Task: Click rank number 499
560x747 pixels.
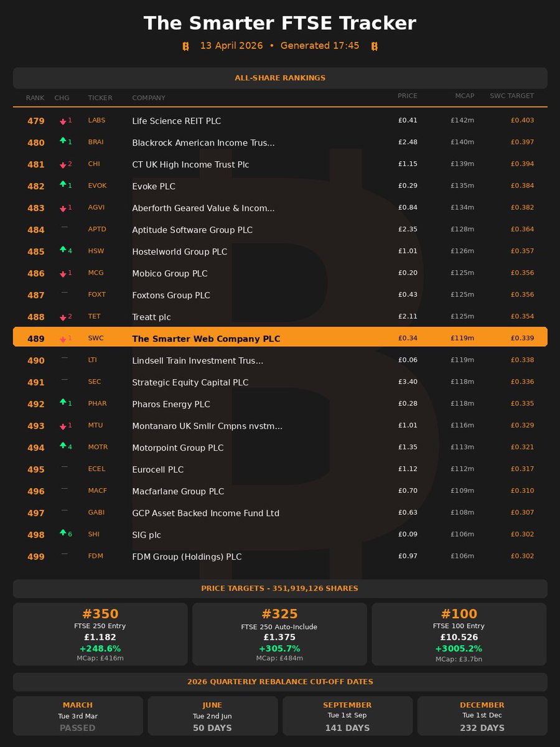Action: point(36,557)
